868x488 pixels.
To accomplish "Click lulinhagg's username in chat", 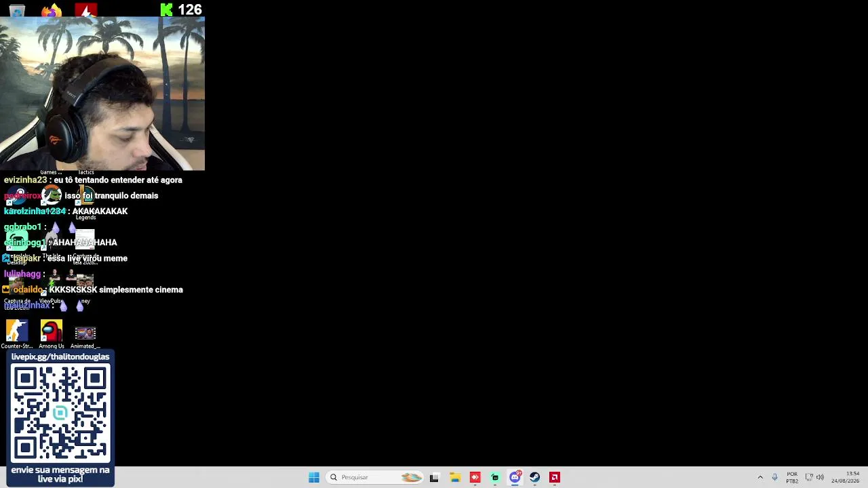I will coord(22,274).
